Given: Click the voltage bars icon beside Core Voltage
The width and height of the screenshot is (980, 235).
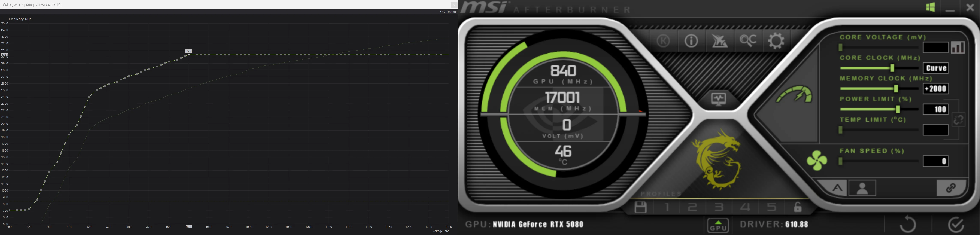Looking at the screenshot, I should (x=958, y=47).
